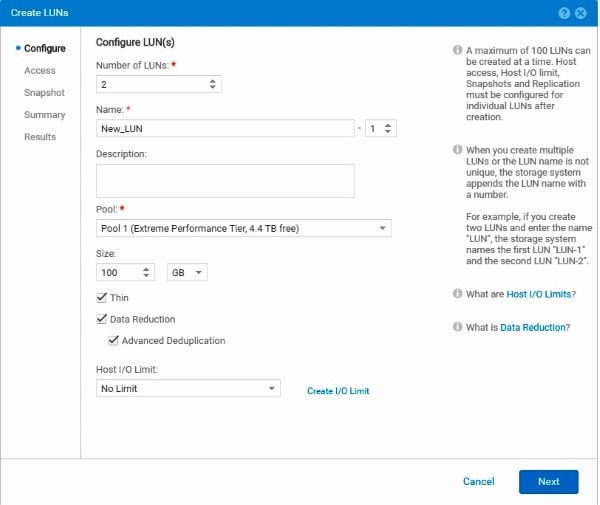Open the help question mark icon
Viewport: 600px width, 505px height.
[x=564, y=13]
